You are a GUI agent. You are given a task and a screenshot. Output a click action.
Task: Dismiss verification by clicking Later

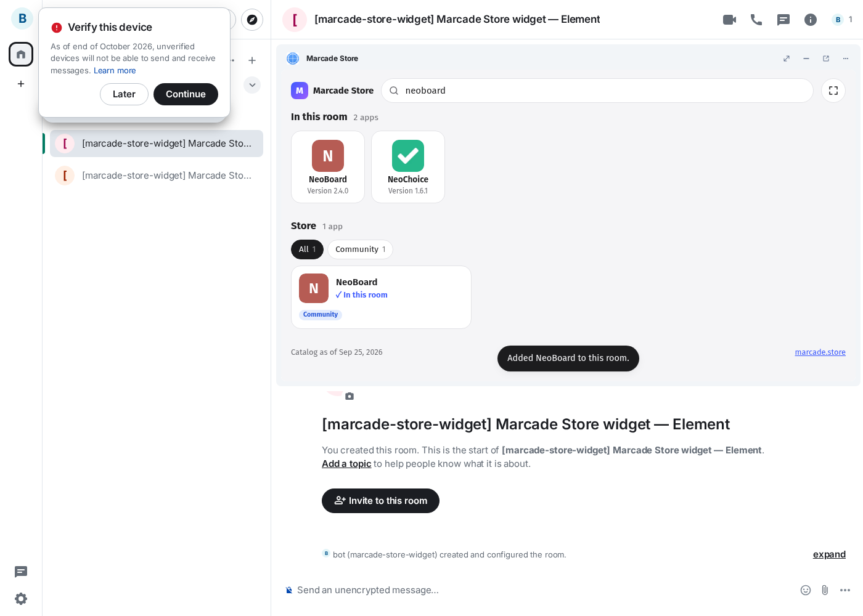124,94
